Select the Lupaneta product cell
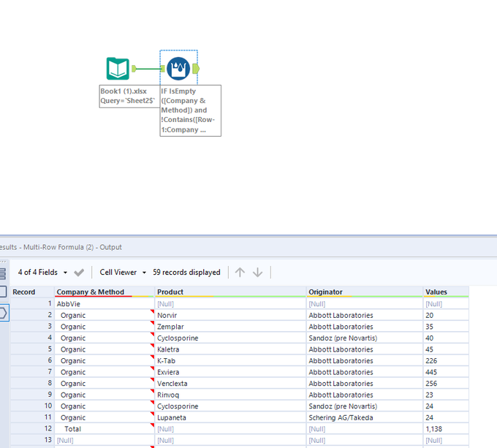The width and height of the screenshot is (497, 448). (230, 417)
